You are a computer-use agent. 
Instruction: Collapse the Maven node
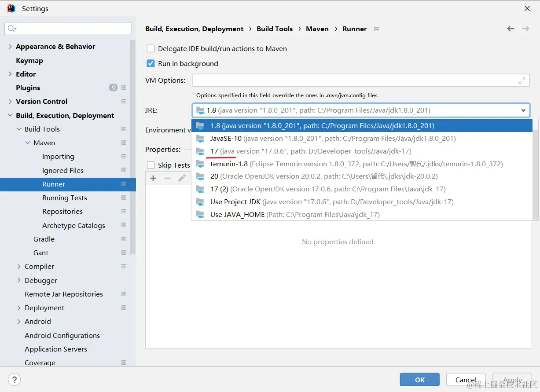point(28,143)
